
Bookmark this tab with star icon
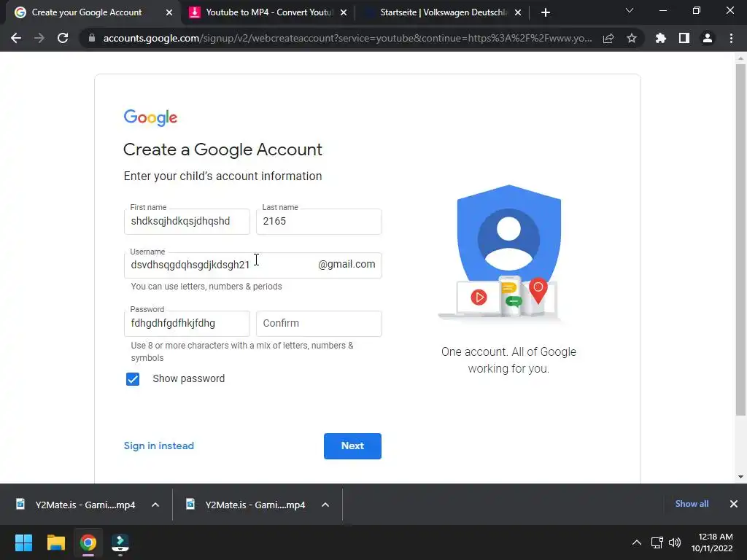point(632,38)
